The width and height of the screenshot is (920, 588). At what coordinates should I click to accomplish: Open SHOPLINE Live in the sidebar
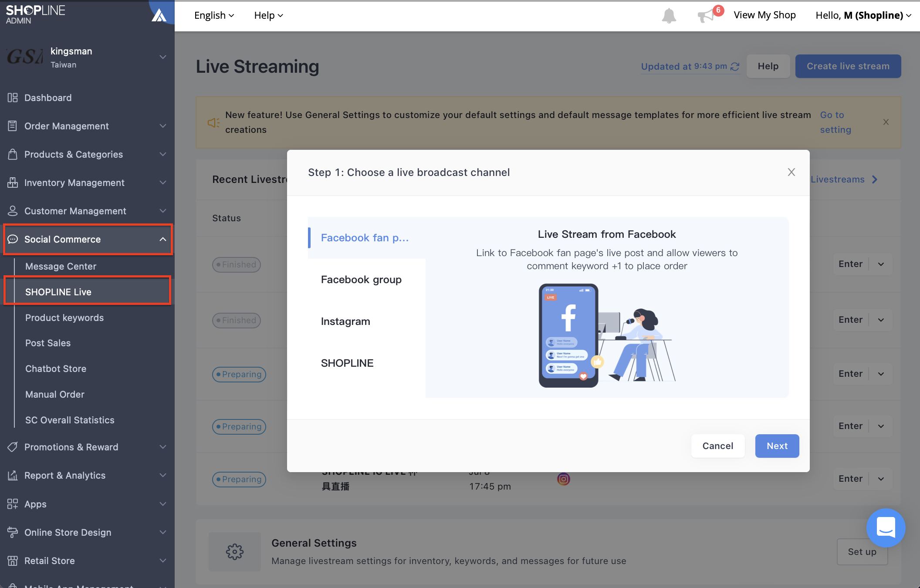[58, 292]
